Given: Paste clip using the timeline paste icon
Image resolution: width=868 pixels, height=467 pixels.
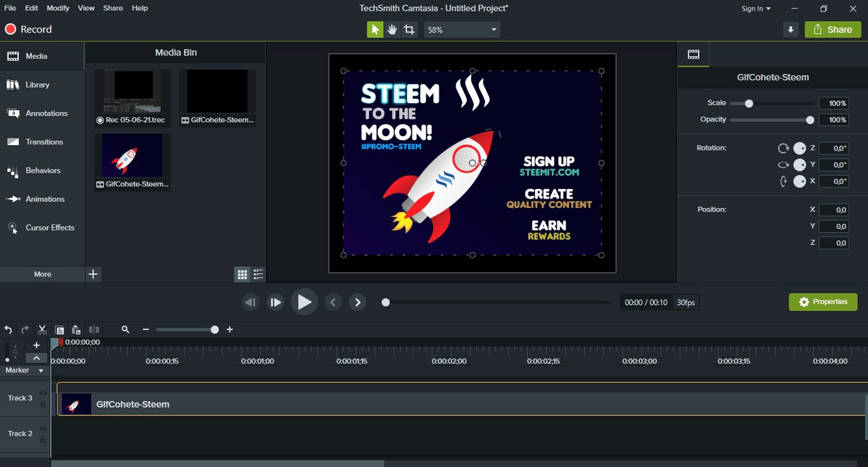Looking at the screenshot, I should tap(77, 329).
